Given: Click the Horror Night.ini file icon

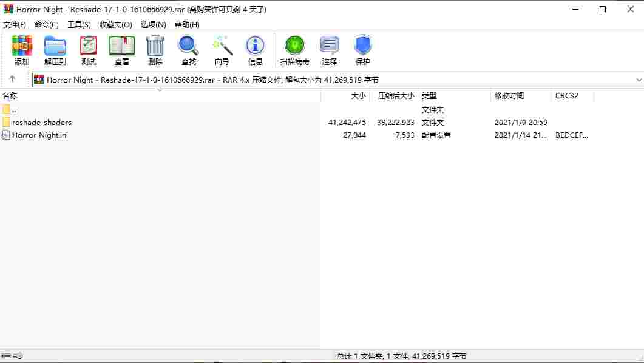Looking at the screenshot, I should (5, 135).
